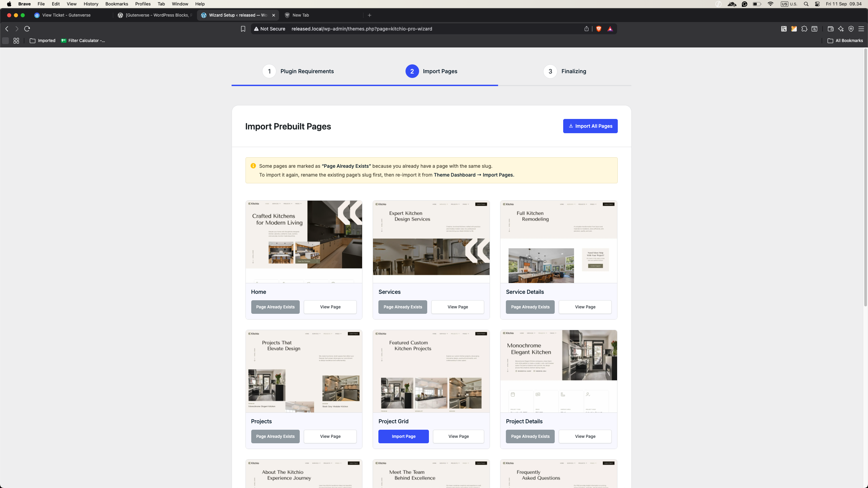Click Import All Pages button
Screen dimensions: 868x488
(590, 126)
